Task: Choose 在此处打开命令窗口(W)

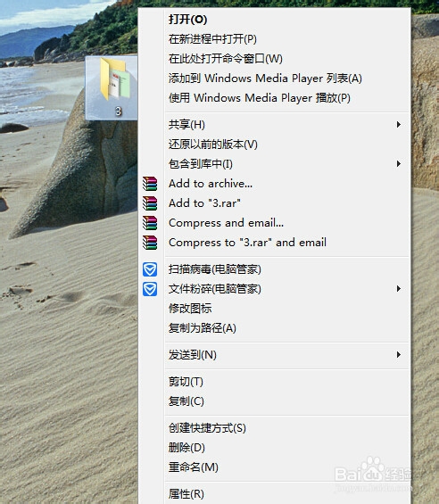Action: pyautogui.click(x=275, y=59)
